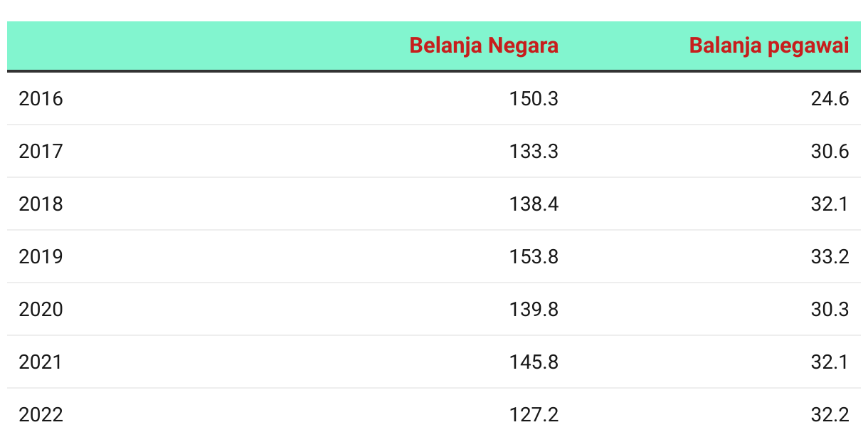This screenshot has width=868, height=447.
Task: Select the 2019 row label
Action: point(41,257)
